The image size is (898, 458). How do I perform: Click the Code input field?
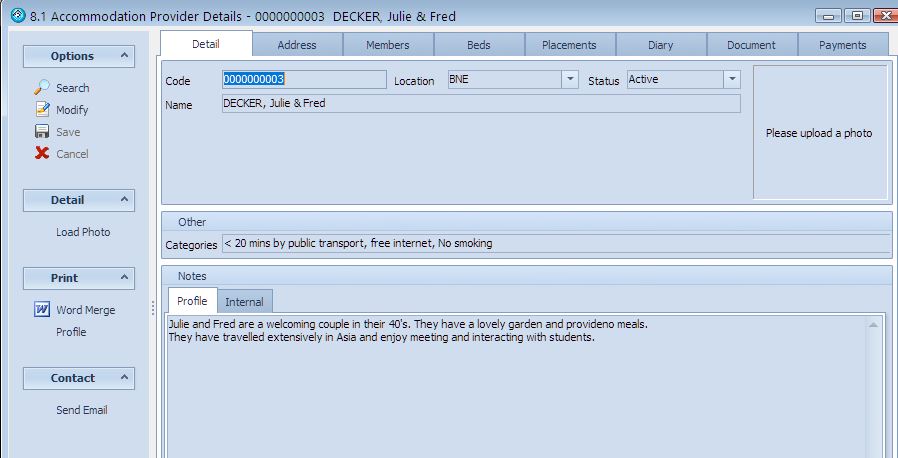coord(303,80)
